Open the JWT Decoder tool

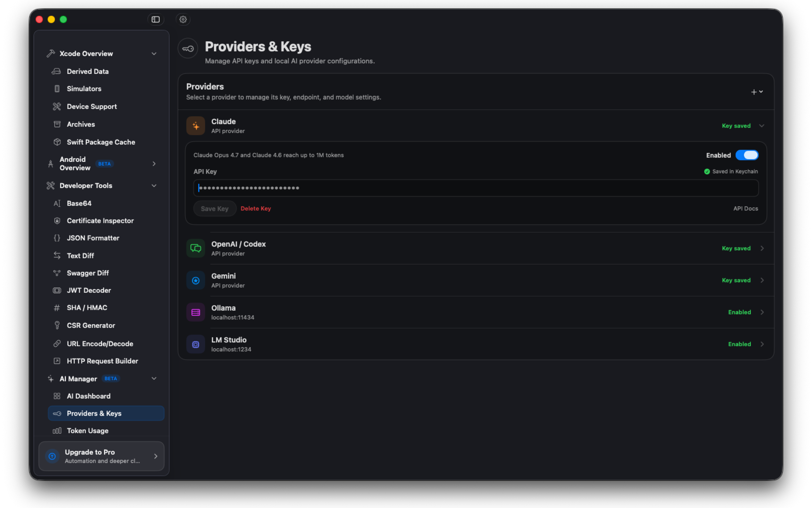[x=106, y=290]
